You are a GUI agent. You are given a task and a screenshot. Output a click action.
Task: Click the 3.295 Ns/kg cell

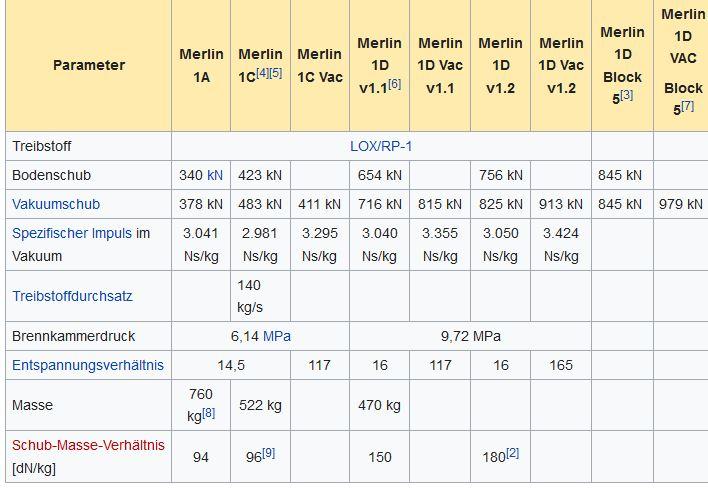click(320, 245)
